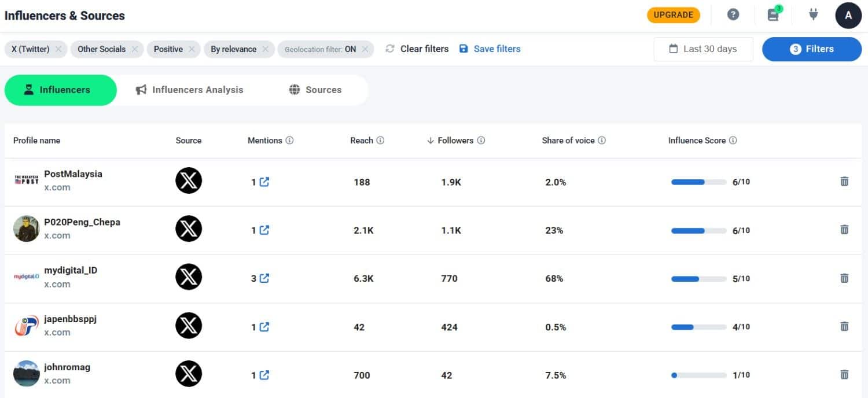Click the 68% share of voice value
The image size is (868, 398).
click(x=554, y=279)
